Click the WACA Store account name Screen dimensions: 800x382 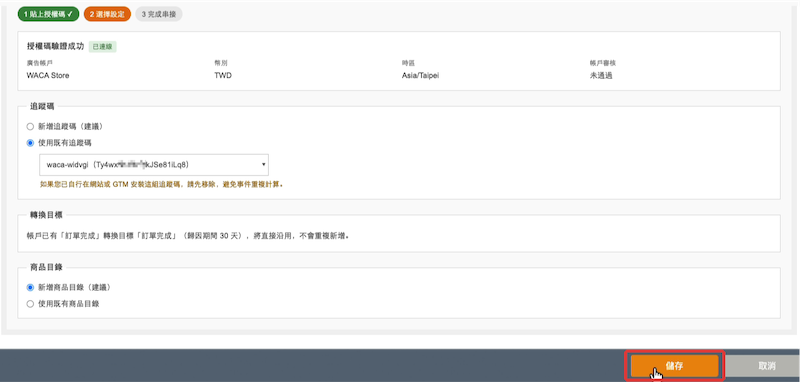point(48,75)
